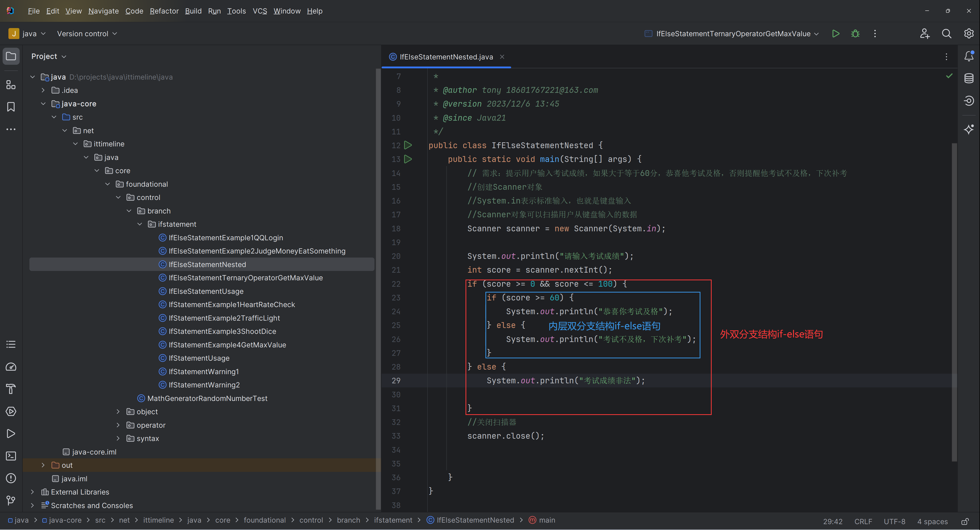The image size is (980, 530).
Task: Open run configuration selector dropdown
Action: (x=732, y=33)
